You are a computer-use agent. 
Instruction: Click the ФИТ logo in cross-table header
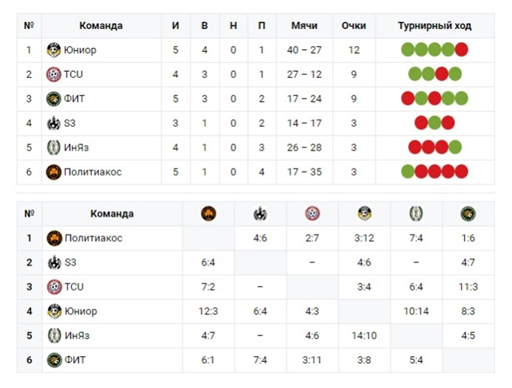pos(468,214)
